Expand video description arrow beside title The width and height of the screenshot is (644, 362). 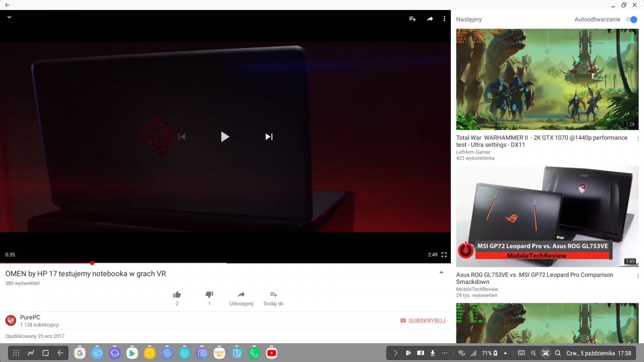(x=441, y=273)
